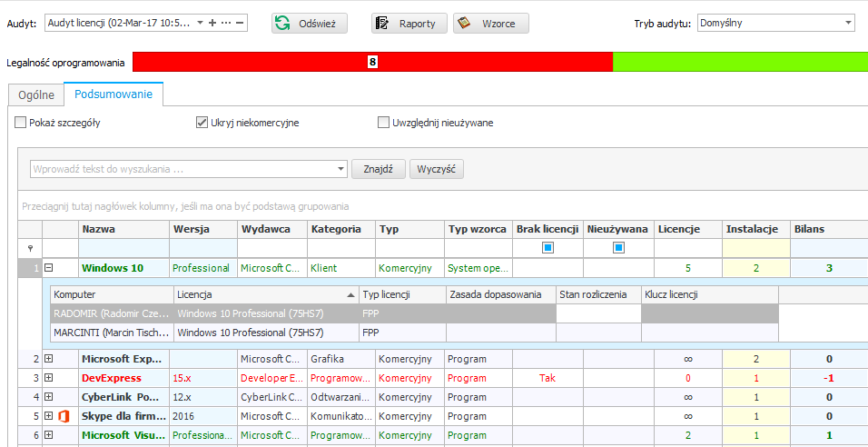
Task: Sort by Wersja column header
Action: 203,229
